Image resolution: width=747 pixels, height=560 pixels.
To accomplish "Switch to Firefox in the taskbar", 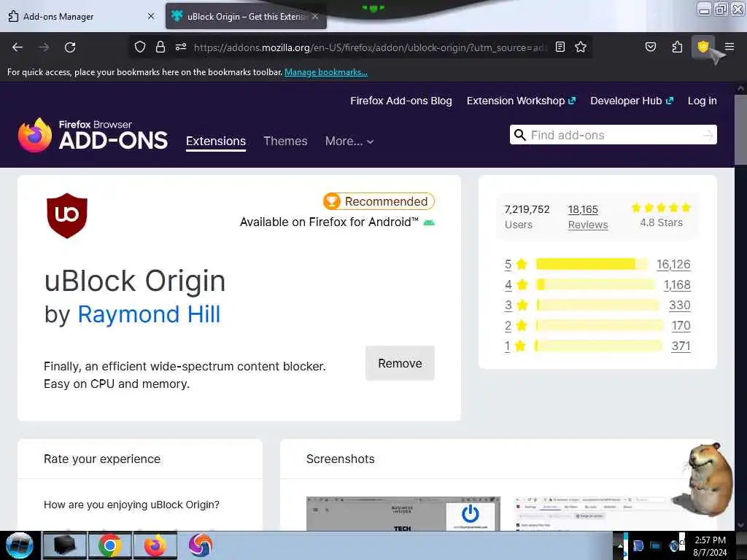I will pos(155,545).
